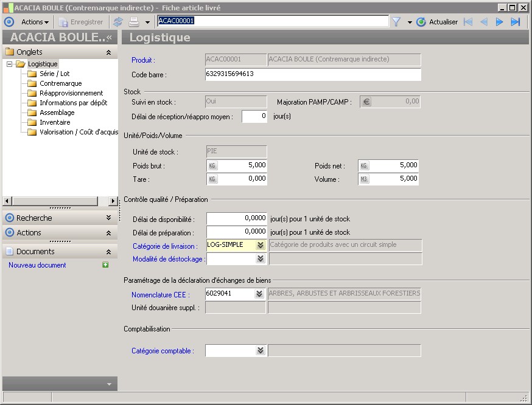Open the Modalité de déstockage dropdown
The image size is (532, 405).
coord(261,259)
